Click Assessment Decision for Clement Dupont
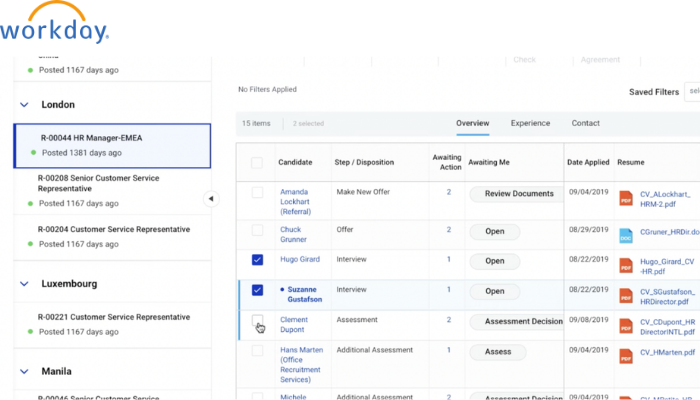The image size is (700, 400). pos(519,321)
